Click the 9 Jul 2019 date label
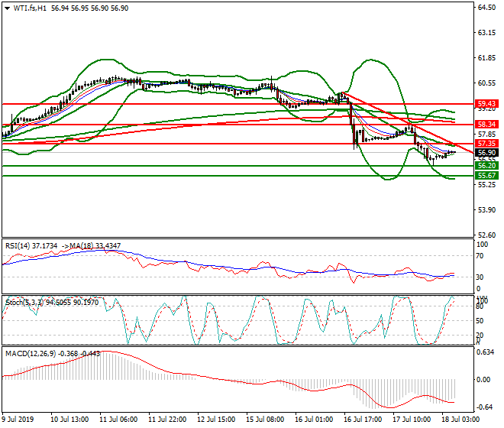 pyautogui.click(x=18, y=420)
